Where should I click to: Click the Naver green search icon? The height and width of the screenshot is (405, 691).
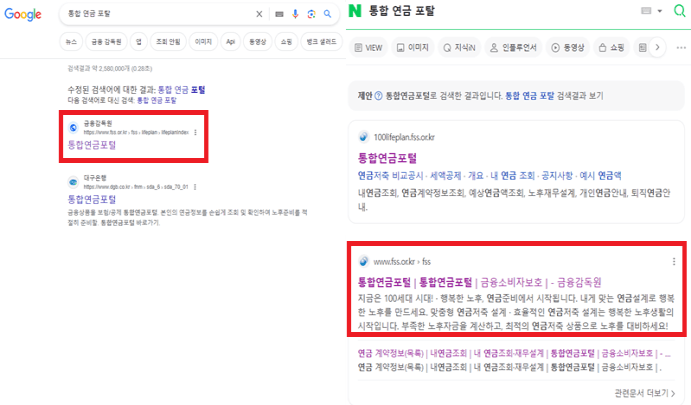tap(680, 11)
